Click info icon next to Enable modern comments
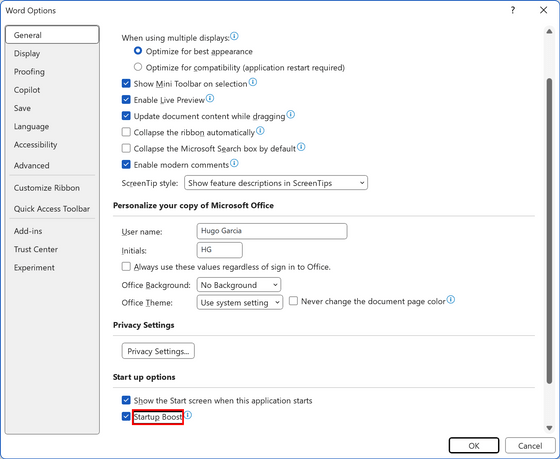This screenshot has width=560, height=459. coord(234,164)
